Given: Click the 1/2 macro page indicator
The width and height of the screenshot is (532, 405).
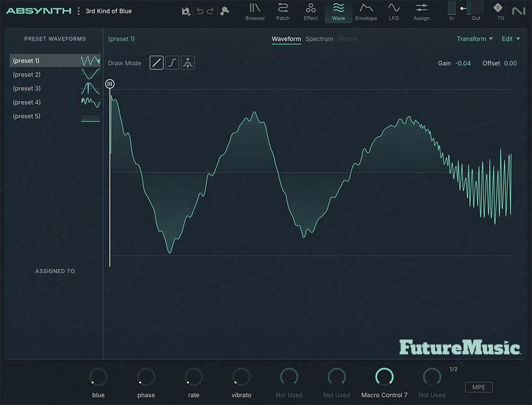Looking at the screenshot, I should coord(453,369).
